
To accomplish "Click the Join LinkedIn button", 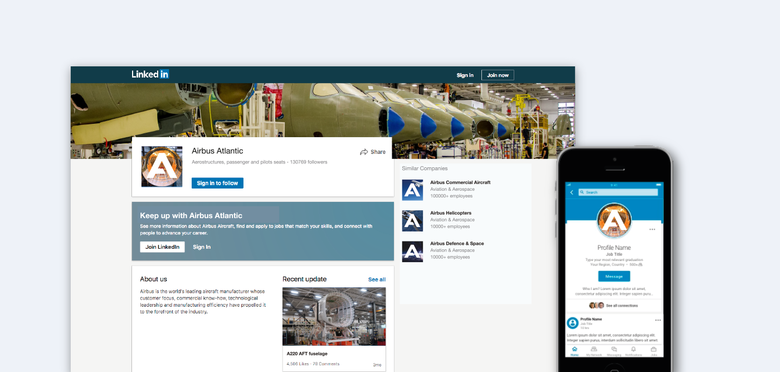I will [162, 247].
